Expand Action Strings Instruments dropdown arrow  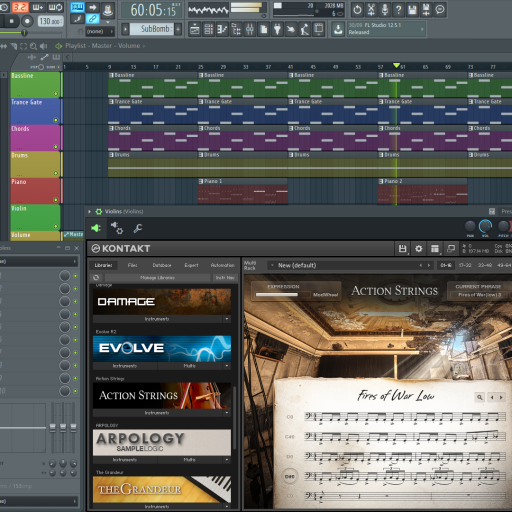coord(227,413)
